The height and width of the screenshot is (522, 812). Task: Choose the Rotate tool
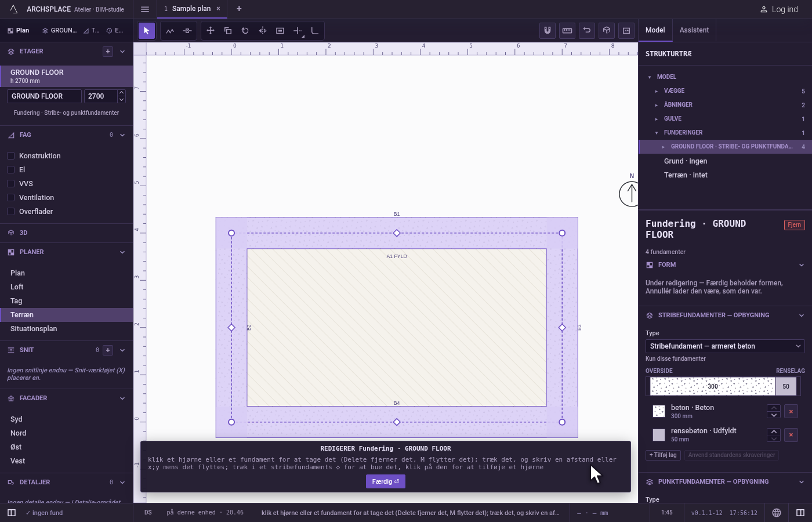pyautogui.click(x=245, y=31)
